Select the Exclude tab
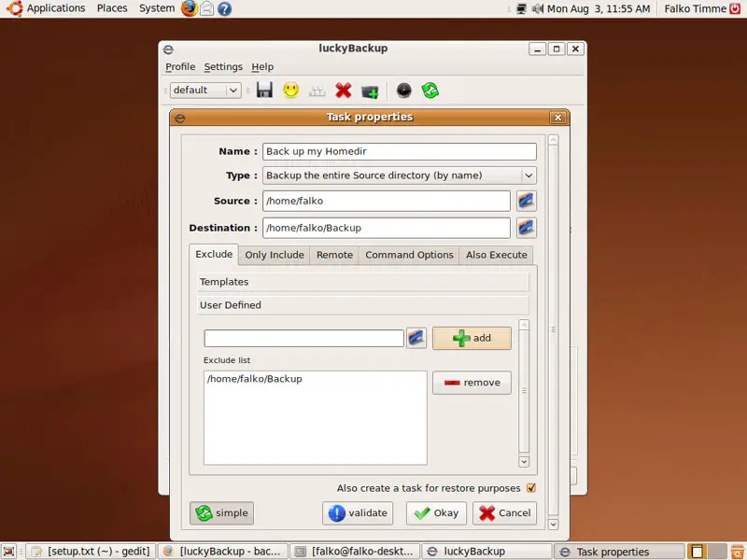Viewport: 747px width, 560px height. click(214, 254)
